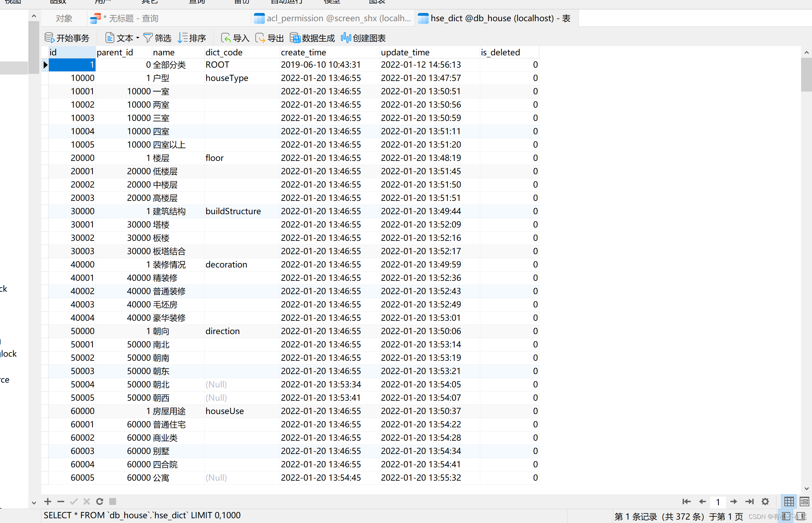The height and width of the screenshot is (523, 812).
Task: Switch to 无标题 - 查询 tab
Action: pos(169,18)
